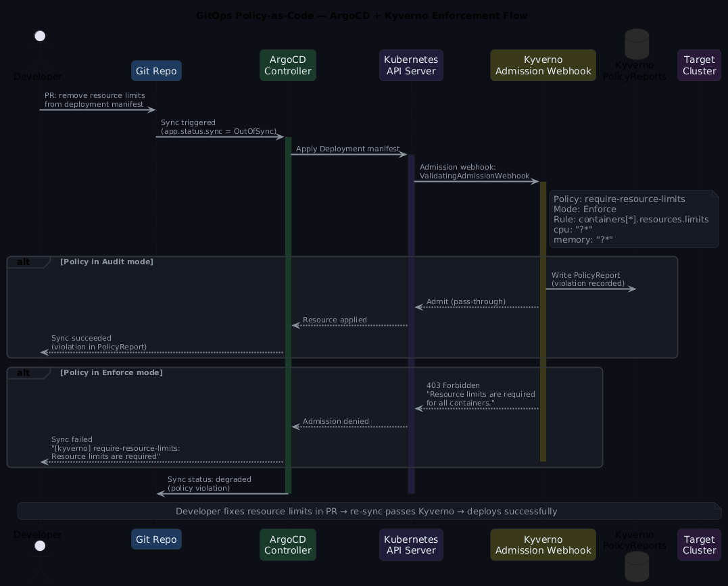Select the top Kubernetes API Server box
The image size is (728, 586).
pos(411,66)
